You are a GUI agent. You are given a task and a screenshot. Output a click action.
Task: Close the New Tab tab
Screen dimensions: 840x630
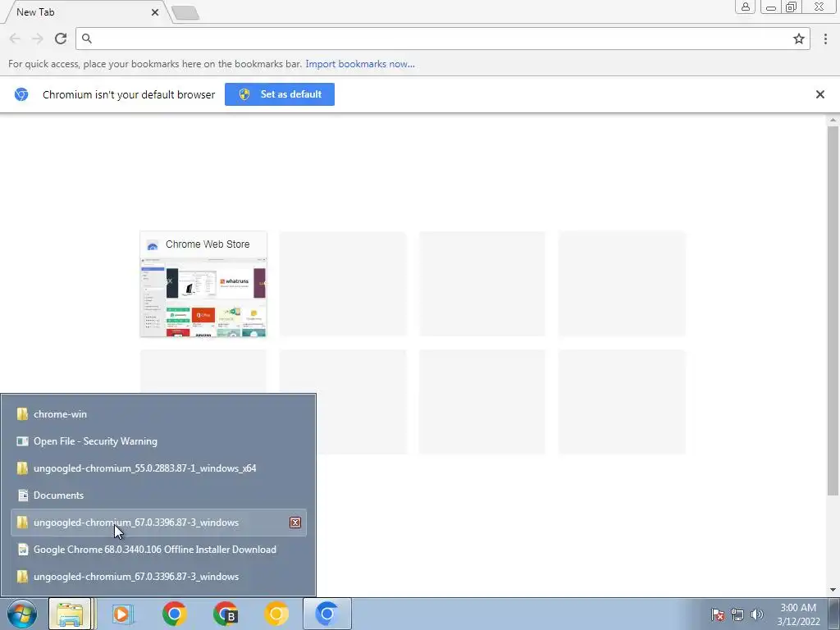pyautogui.click(x=155, y=11)
